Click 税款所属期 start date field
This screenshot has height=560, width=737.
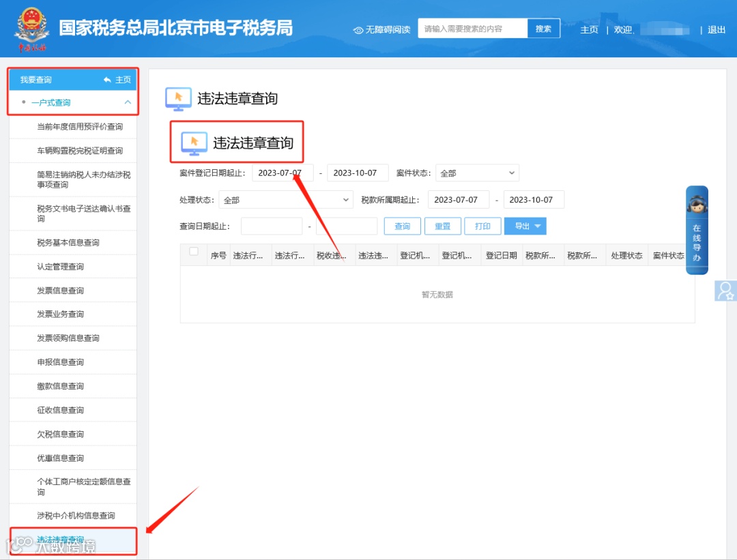tap(459, 200)
